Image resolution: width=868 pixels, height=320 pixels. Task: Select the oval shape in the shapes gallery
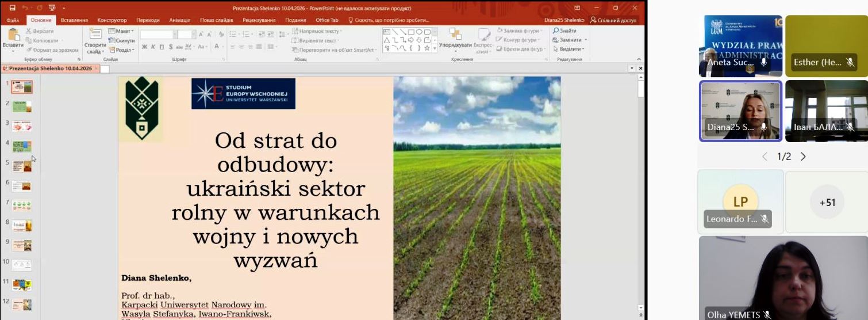pyautogui.click(x=419, y=32)
